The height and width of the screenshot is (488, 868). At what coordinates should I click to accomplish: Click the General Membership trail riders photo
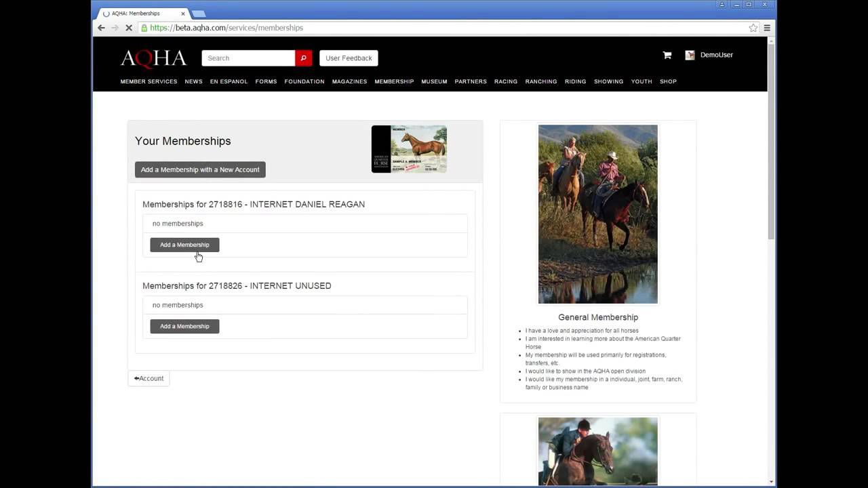coord(598,214)
